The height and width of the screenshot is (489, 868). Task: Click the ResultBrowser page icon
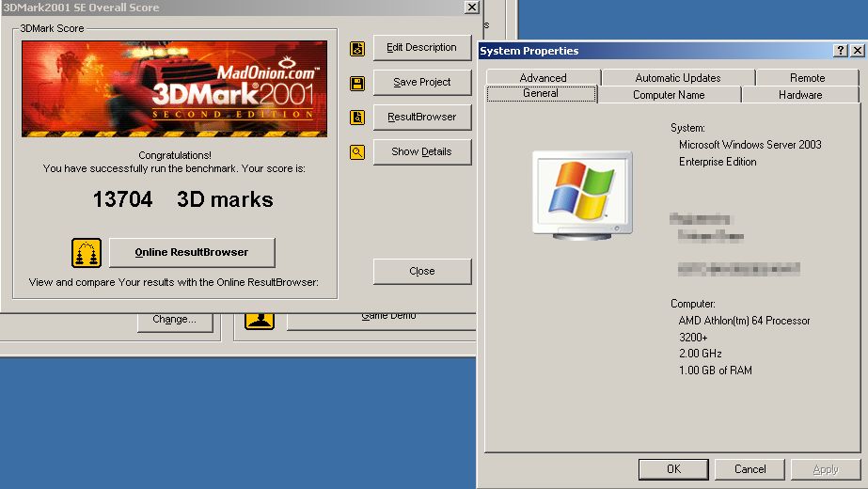(357, 118)
